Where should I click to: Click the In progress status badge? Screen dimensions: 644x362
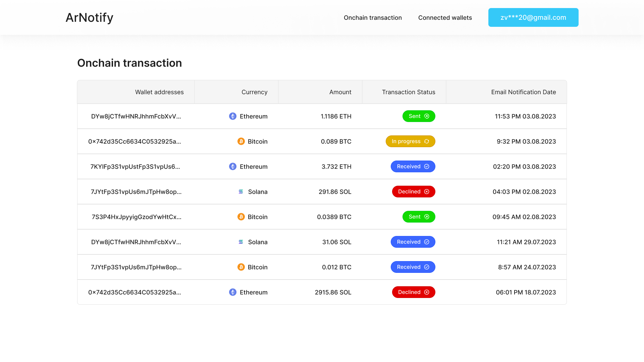[x=410, y=141]
